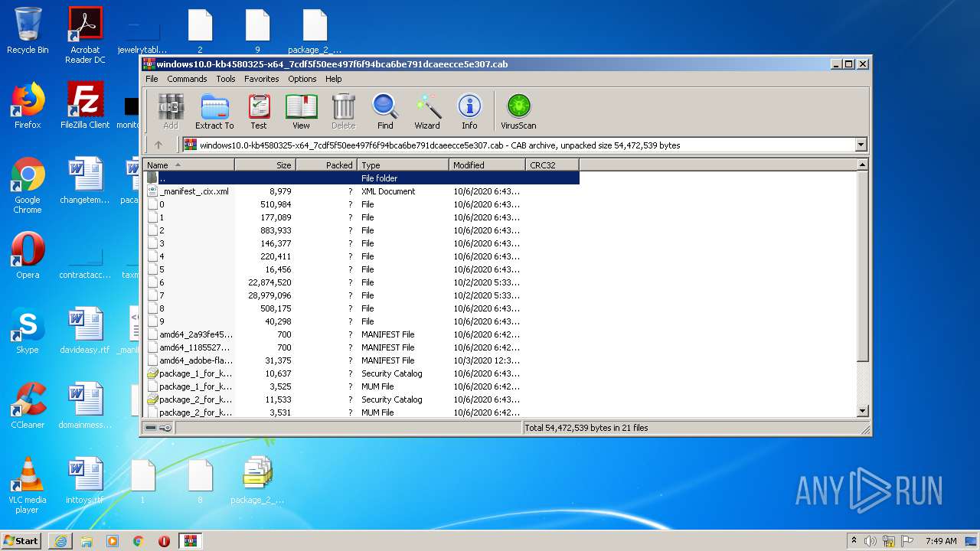Open the File menu
This screenshot has height=551, width=980.
tap(152, 79)
